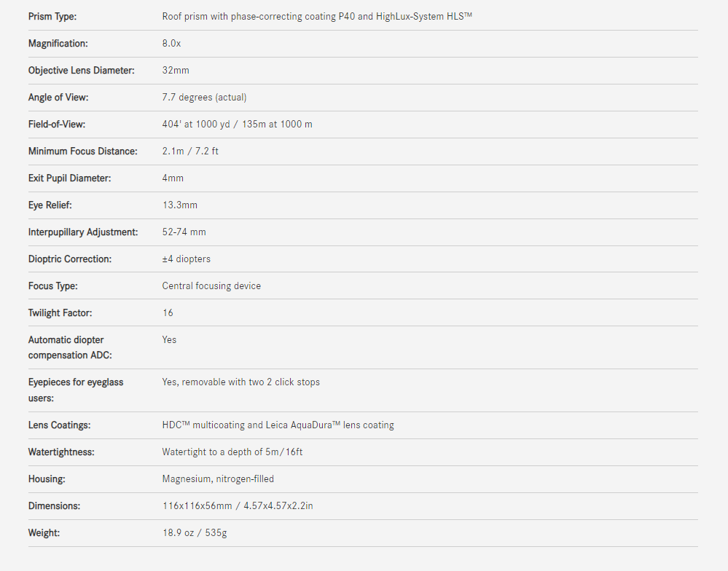Click the Field-of-View measurement text
Image resolution: width=728 pixels, height=571 pixels.
(237, 124)
